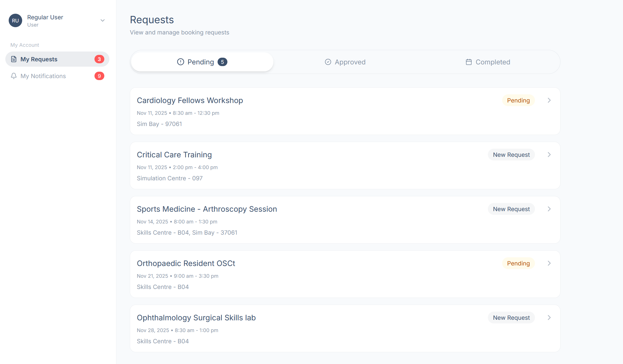Click Nov 11, 2025 2:00 pm - 4:00 pm

pyautogui.click(x=177, y=167)
